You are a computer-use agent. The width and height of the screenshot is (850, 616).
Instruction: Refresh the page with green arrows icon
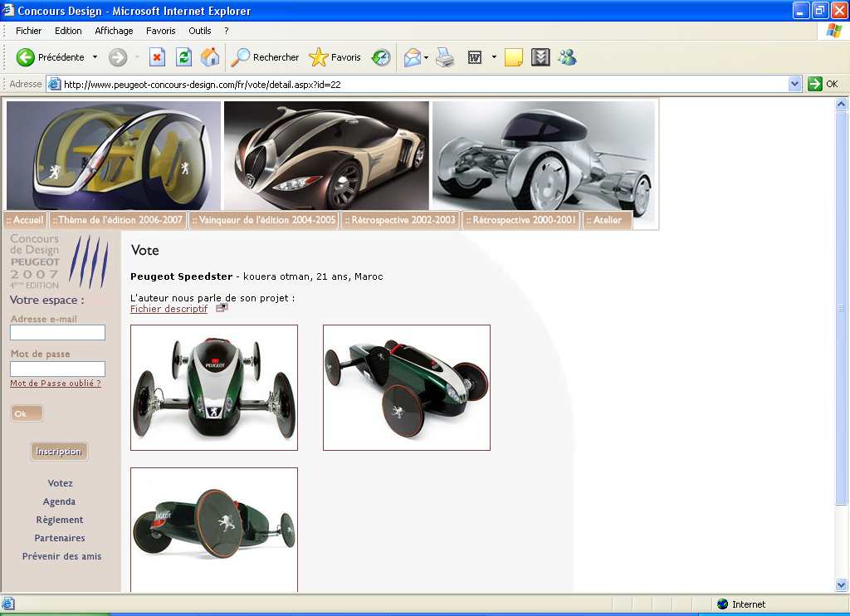point(183,57)
